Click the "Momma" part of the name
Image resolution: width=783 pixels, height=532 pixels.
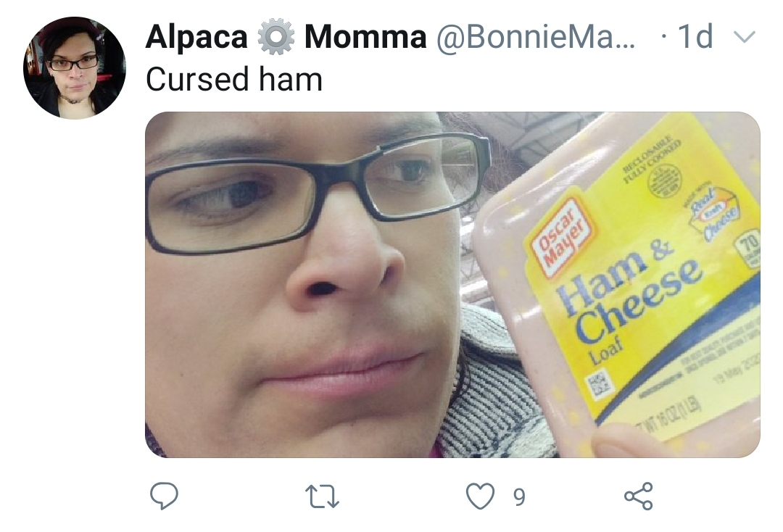pos(365,37)
